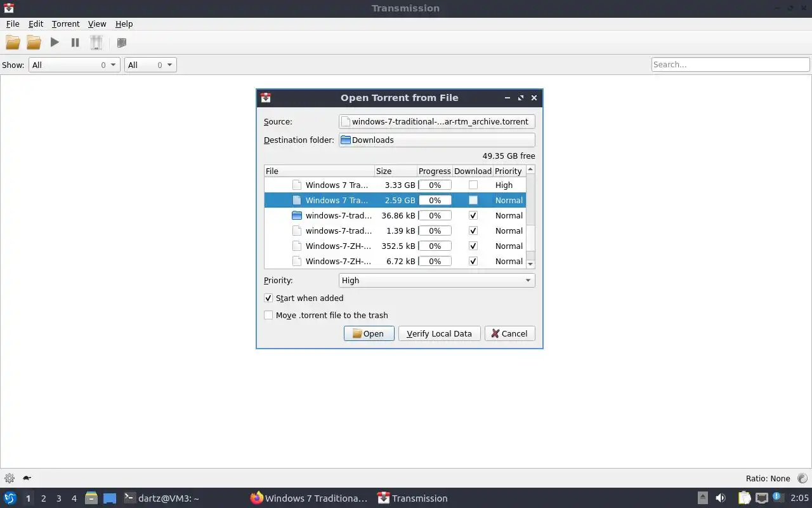
Task: Open the second All filter dropdown showing 0
Action: (150, 65)
